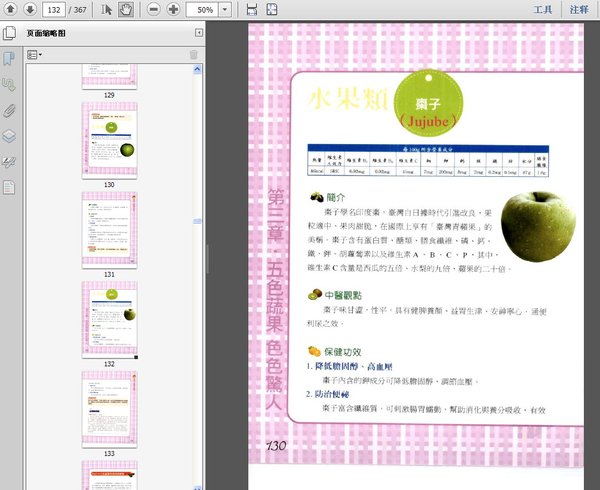
Task: Open the thumbnail panel options dropdown menu
Action: tap(34, 54)
